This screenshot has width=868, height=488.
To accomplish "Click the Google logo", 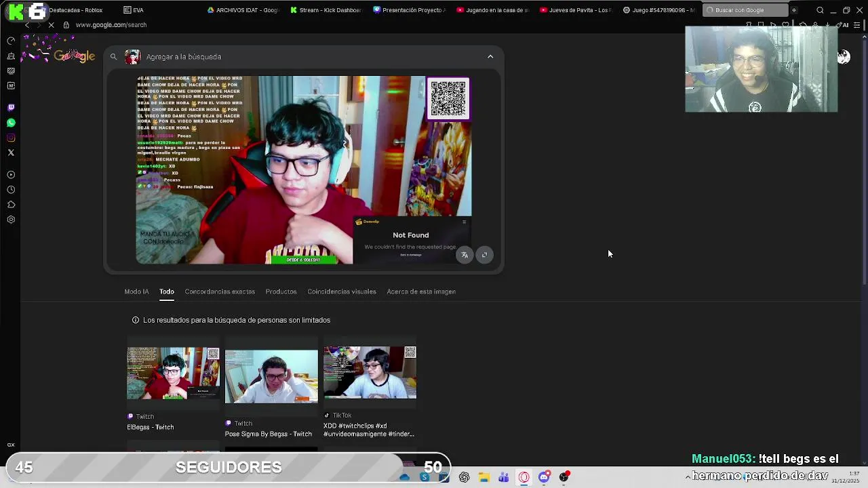I will [73, 56].
